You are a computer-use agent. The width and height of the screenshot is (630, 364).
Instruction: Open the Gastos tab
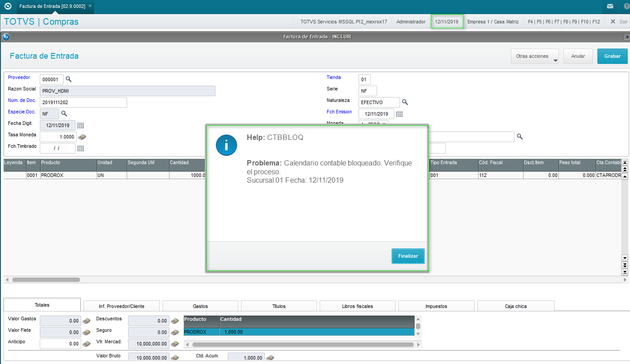[200, 306]
